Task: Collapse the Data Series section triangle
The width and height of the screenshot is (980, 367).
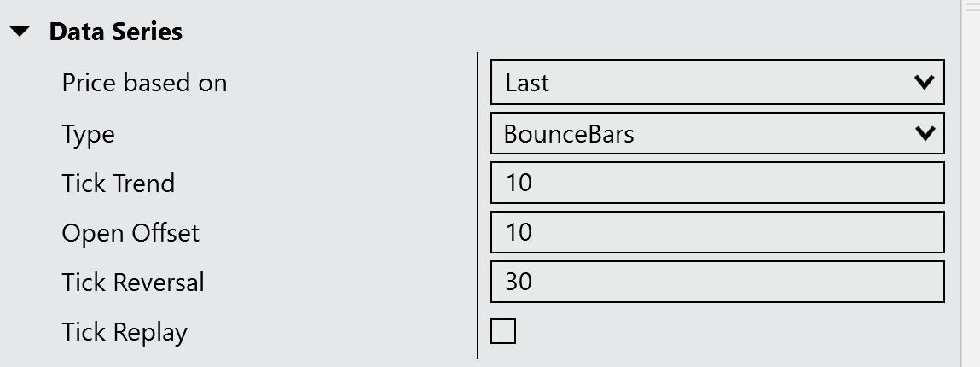Action: click(x=20, y=32)
